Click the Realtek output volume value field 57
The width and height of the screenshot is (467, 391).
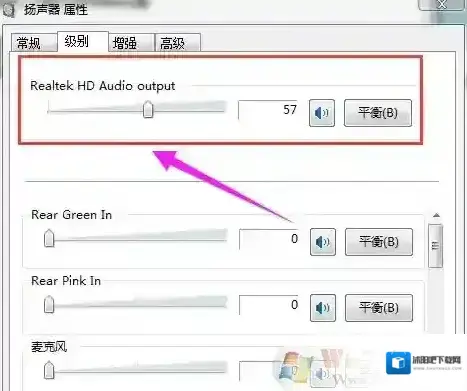269,110
